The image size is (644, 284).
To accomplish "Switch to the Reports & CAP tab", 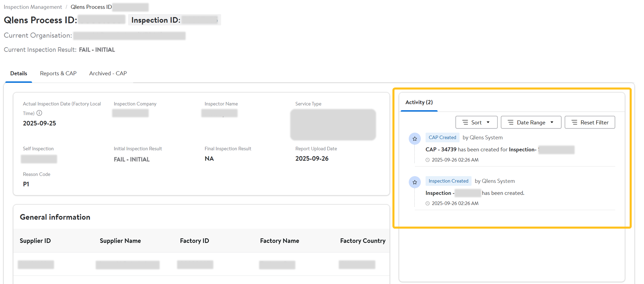I will coord(58,73).
